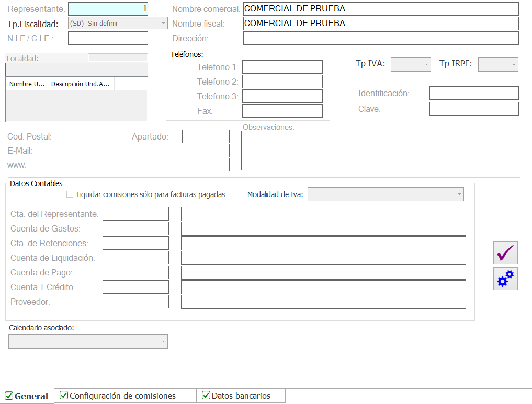Open the Modalidad de Iva dropdown
The image size is (532, 404).
pos(386,194)
